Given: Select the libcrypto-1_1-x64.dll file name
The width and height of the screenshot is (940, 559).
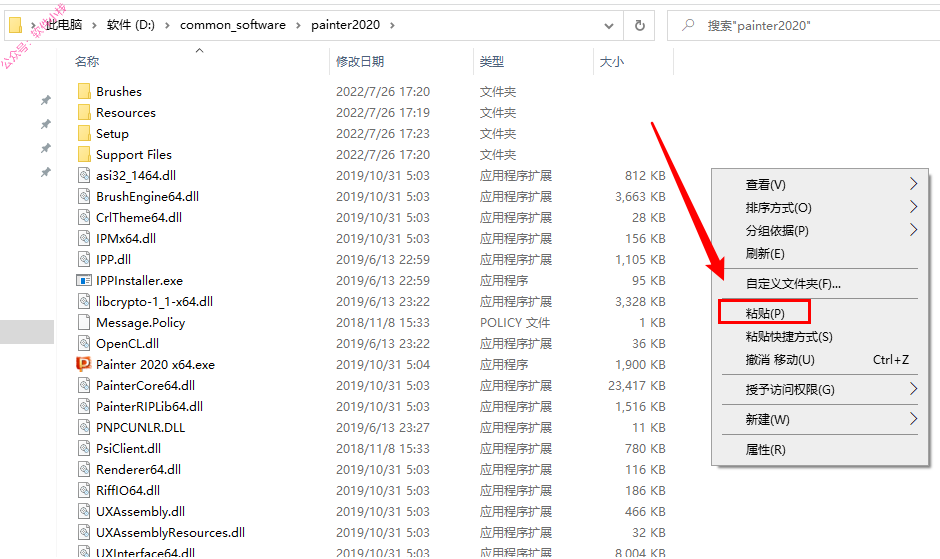Looking at the screenshot, I should tap(154, 301).
